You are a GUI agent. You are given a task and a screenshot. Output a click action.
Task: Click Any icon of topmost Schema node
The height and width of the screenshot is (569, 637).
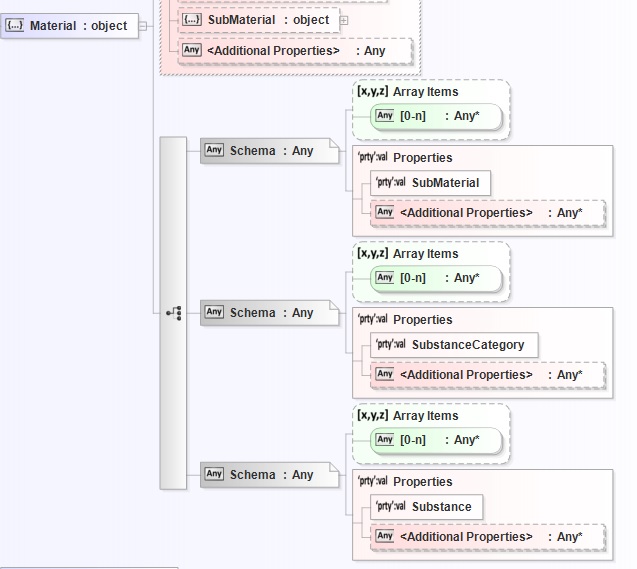pyautogui.click(x=214, y=151)
